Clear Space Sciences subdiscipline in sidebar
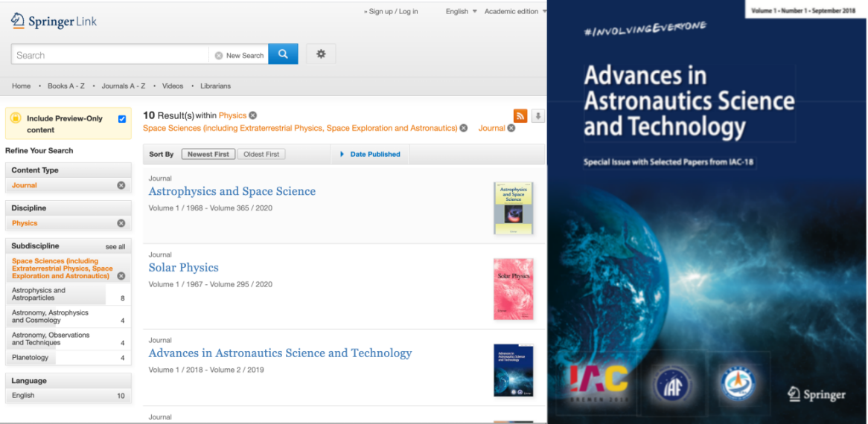This screenshot has width=868, height=424. 121,276
